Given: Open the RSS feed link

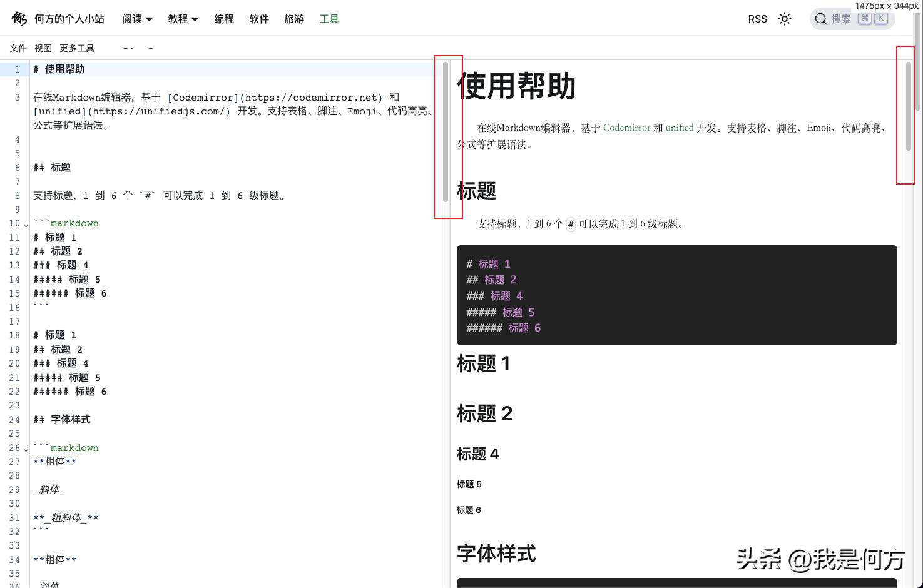Looking at the screenshot, I should click(757, 19).
